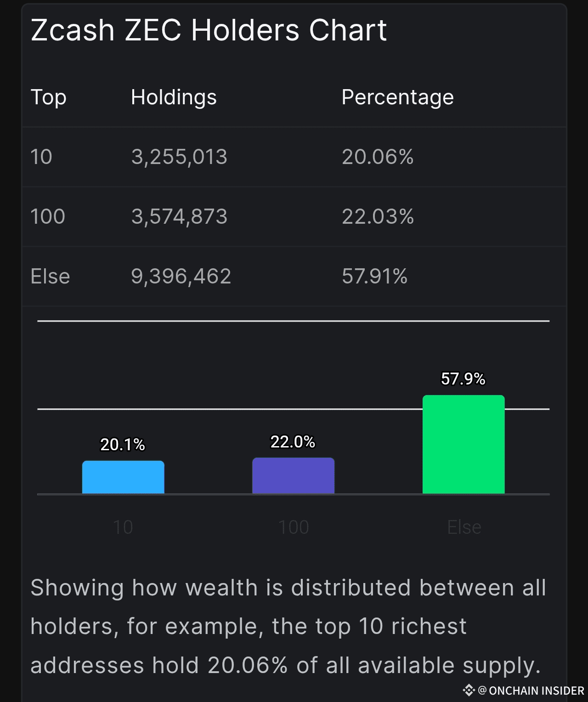Select the 3,574,873 holdings cell
Screen dimensions: 588x702
click(179, 216)
